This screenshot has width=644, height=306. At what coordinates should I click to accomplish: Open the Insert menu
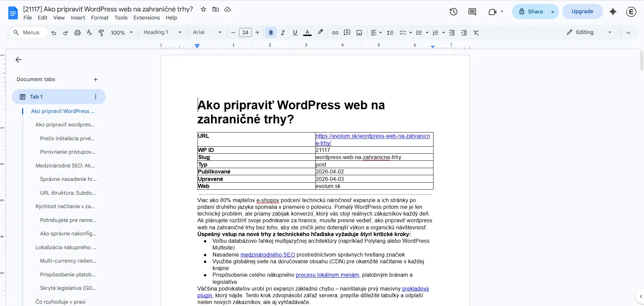pyautogui.click(x=78, y=18)
